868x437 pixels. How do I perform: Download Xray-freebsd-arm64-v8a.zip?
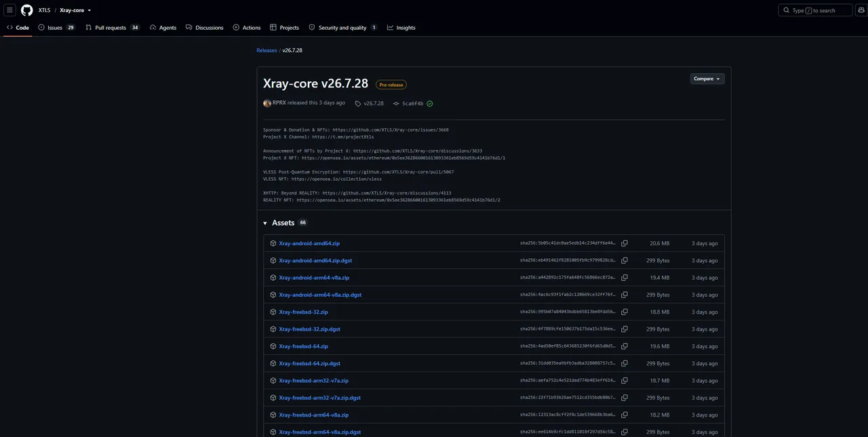(314, 415)
